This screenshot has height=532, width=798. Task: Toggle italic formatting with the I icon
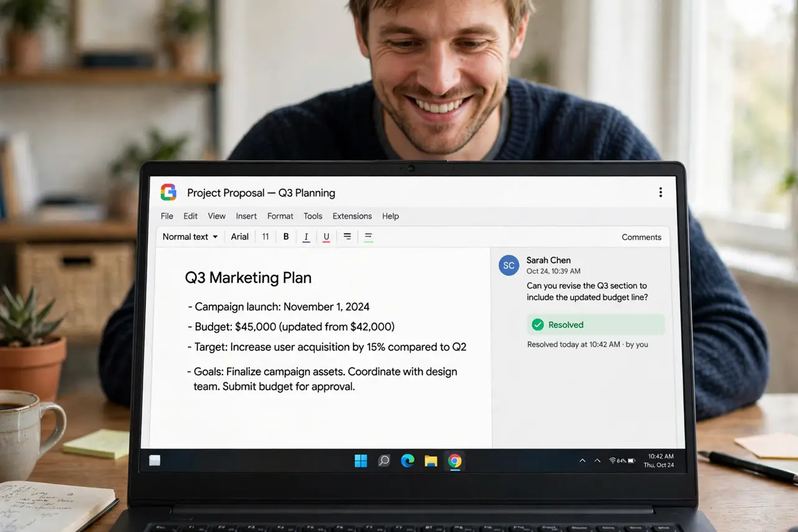click(x=306, y=237)
